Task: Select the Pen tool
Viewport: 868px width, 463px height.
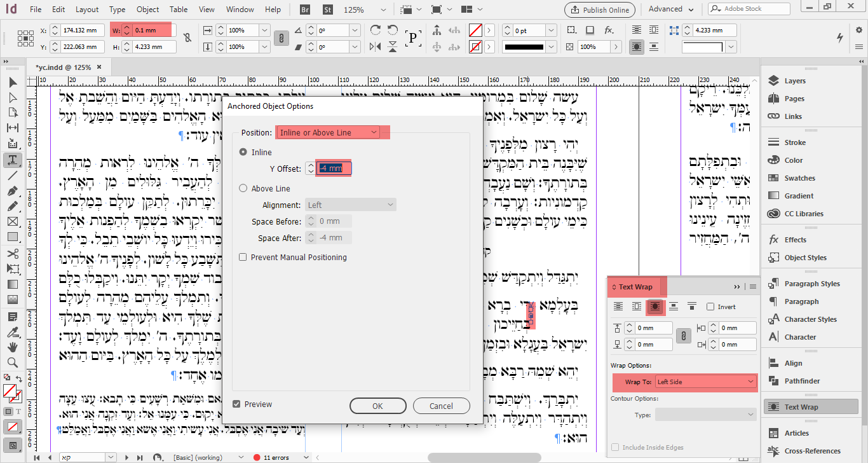Action: [12, 191]
